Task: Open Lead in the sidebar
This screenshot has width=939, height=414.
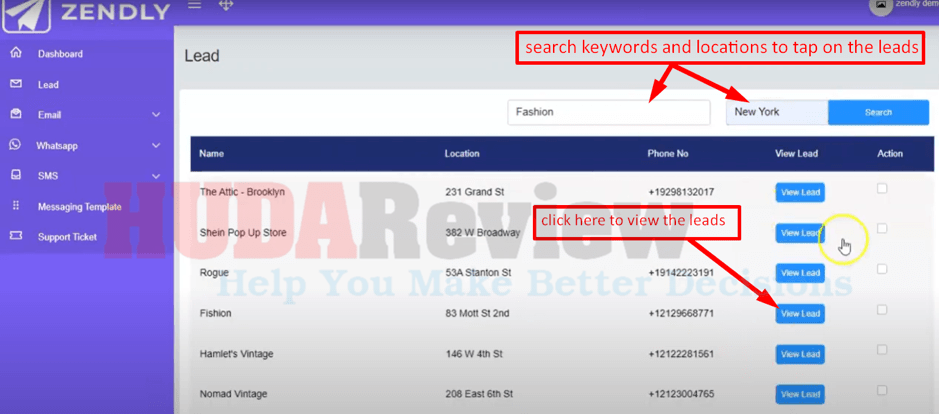Action: click(x=49, y=85)
